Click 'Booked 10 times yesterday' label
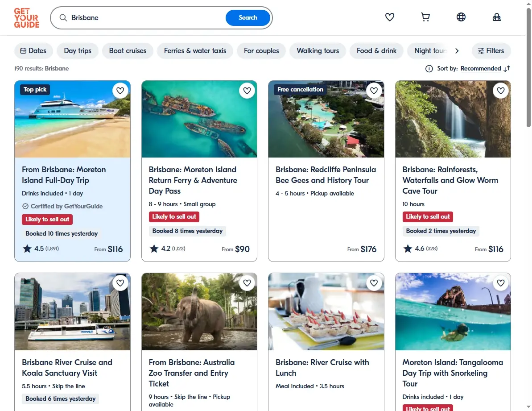The height and width of the screenshot is (411, 532). 62,233
